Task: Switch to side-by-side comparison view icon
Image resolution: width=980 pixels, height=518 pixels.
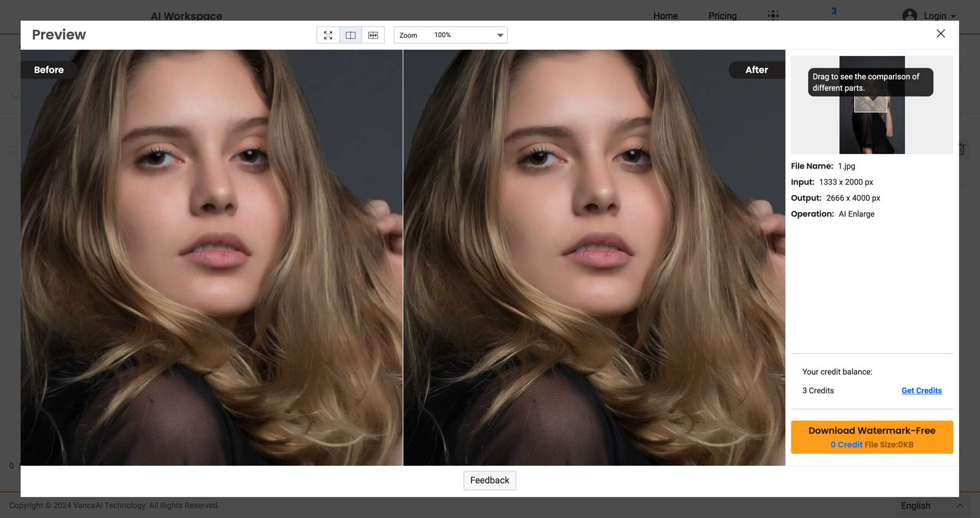Action: coord(351,34)
